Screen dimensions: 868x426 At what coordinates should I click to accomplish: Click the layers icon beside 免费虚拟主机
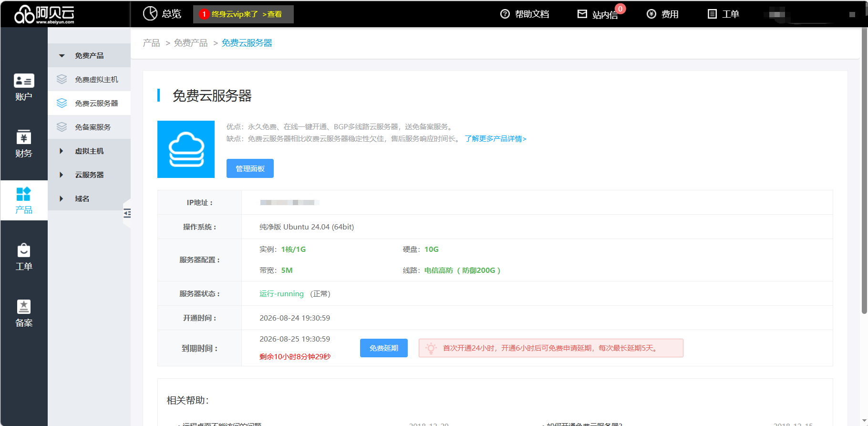[x=62, y=79]
